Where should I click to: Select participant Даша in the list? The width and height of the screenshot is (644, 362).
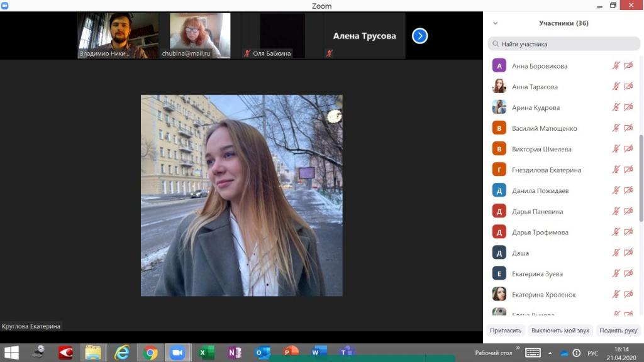coord(563,253)
